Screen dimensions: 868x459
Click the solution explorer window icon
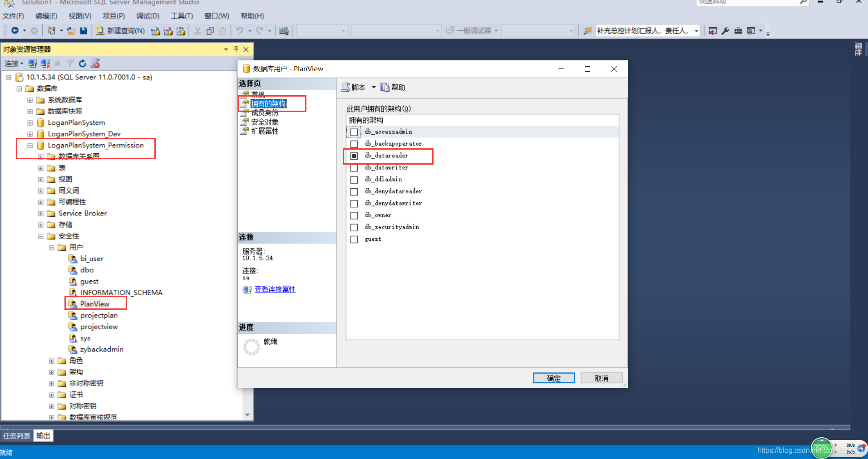pos(713,30)
